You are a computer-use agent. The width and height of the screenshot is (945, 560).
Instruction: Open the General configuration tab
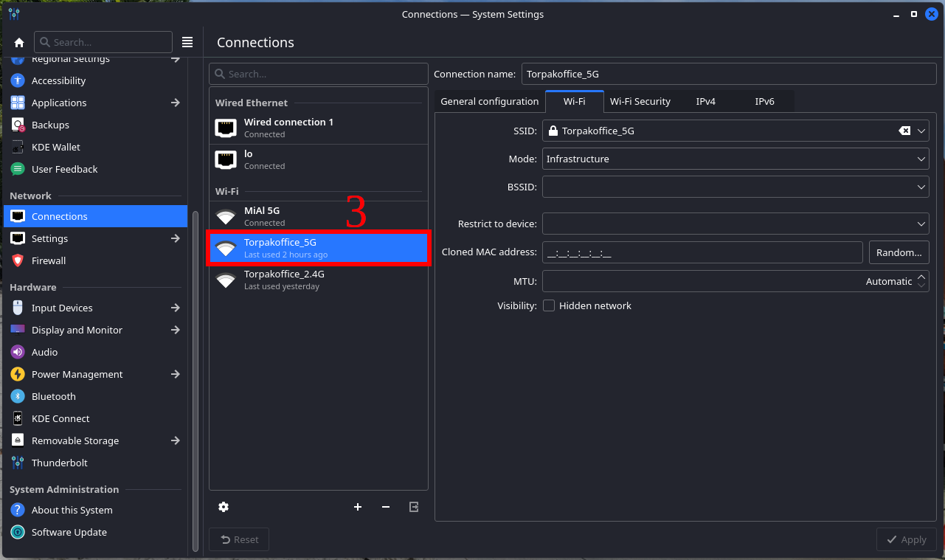pos(489,101)
